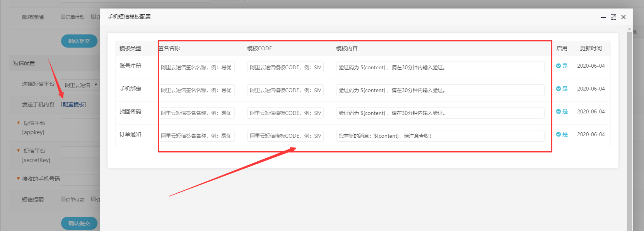The image size is (644, 231).
Task: Focus 签名名称 field for 订单通知
Action: pyautogui.click(x=196, y=136)
